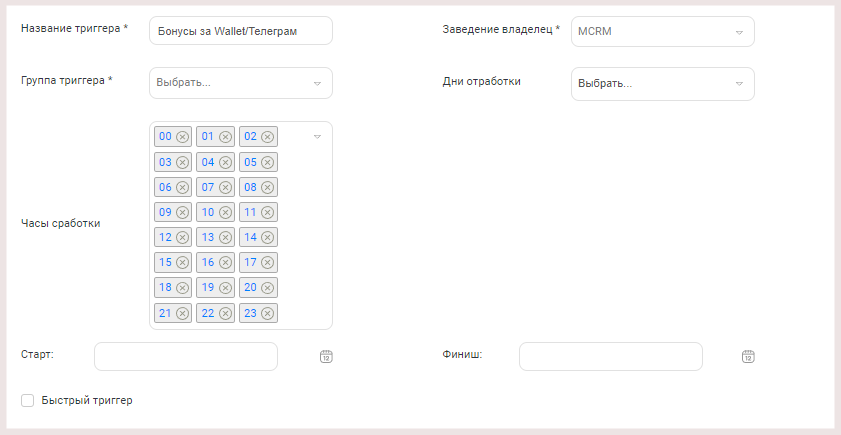The image size is (841, 435).
Task: Remove hour 23 tag via X icon
Action: 268,313
